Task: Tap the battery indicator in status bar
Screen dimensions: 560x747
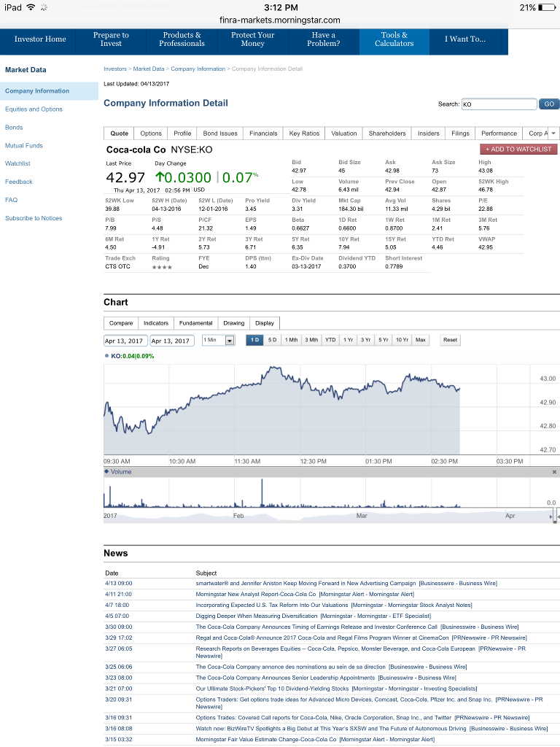Action: click(546, 7)
